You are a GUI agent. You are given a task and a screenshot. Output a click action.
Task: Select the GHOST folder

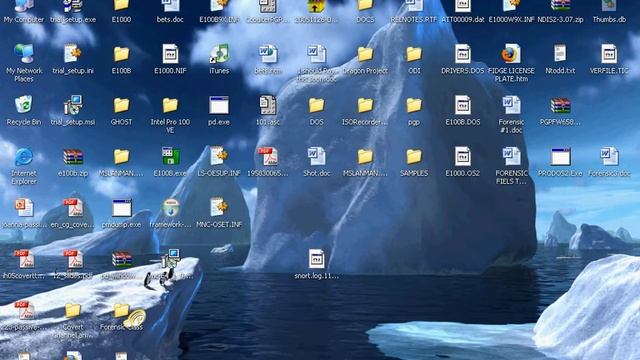[x=122, y=105]
